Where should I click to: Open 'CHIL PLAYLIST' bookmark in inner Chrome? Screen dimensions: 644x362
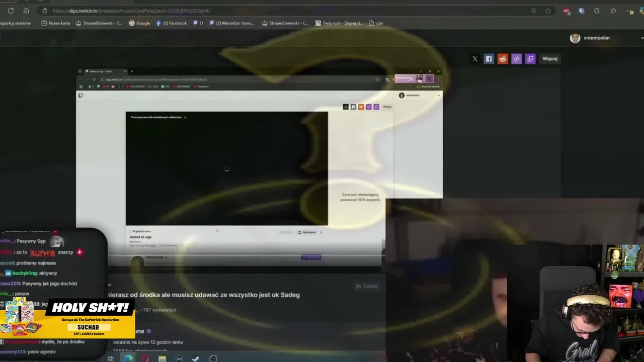[x=136, y=86]
